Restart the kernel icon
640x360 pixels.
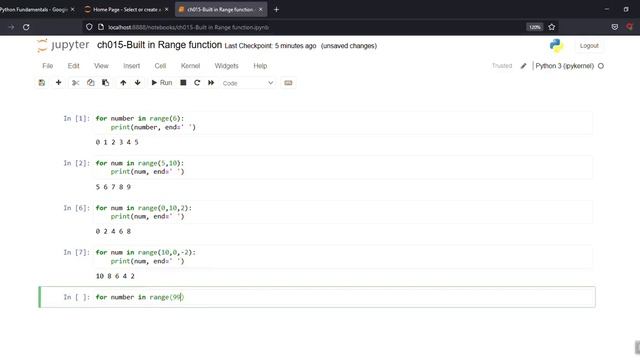[197, 83]
